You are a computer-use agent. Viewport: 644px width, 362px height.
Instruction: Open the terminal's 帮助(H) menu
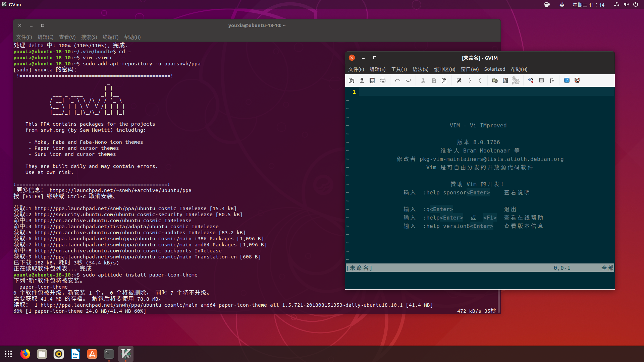[132, 37]
